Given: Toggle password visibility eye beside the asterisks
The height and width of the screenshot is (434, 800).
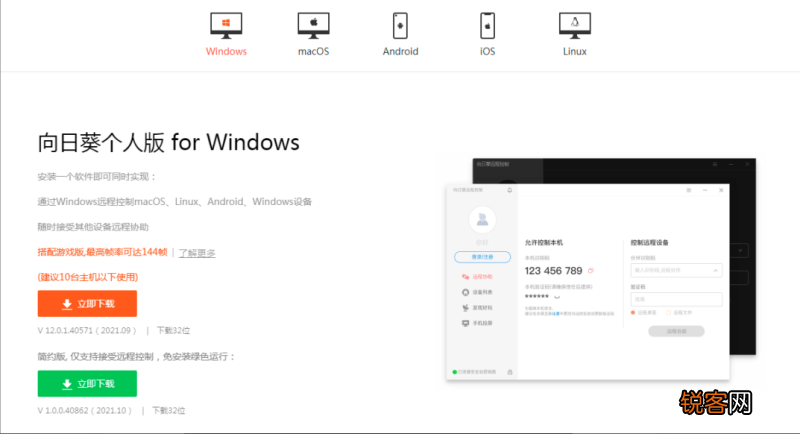Looking at the screenshot, I should 557,296.
